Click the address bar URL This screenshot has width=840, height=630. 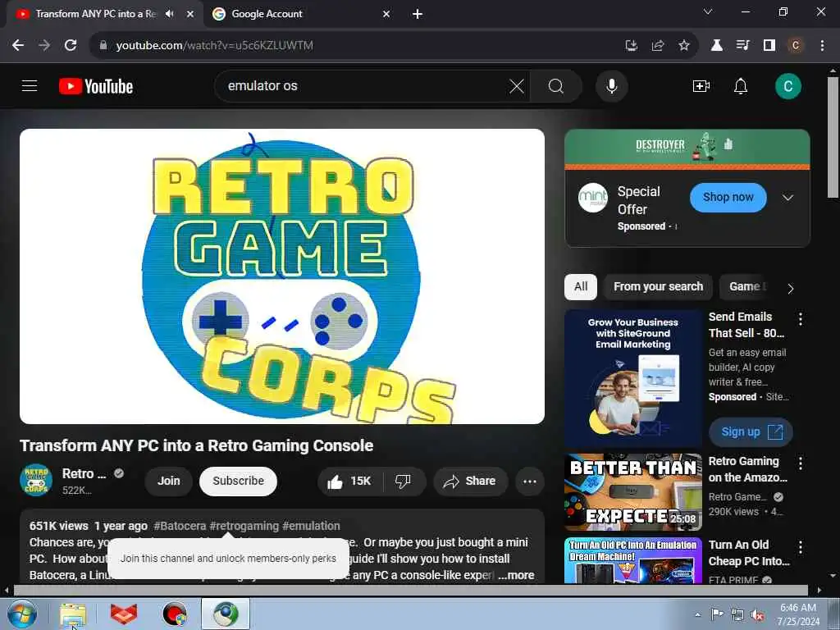coord(214,46)
